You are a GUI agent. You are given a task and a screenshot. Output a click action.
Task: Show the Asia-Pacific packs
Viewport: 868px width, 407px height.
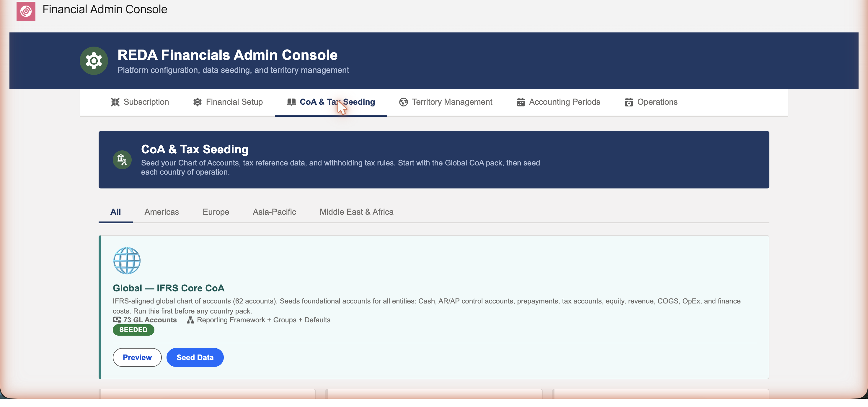(x=275, y=212)
